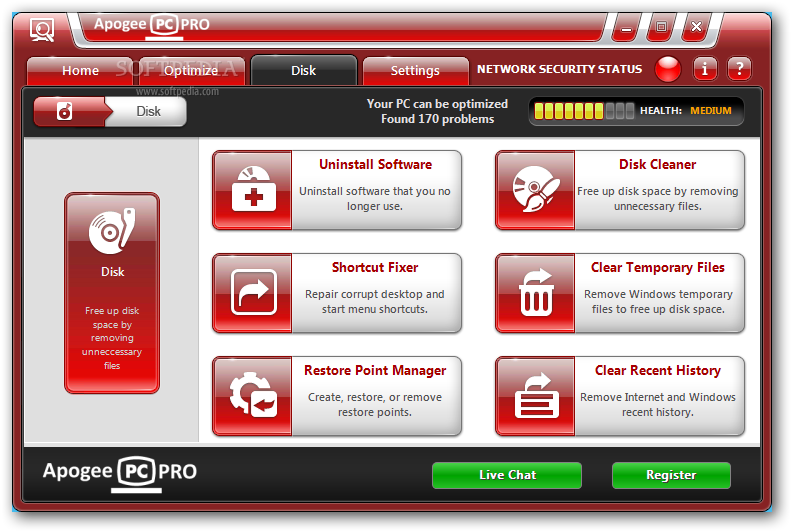
Task: Click the Apogee PC PRO footer logo
Action: [x=120, y=473]
